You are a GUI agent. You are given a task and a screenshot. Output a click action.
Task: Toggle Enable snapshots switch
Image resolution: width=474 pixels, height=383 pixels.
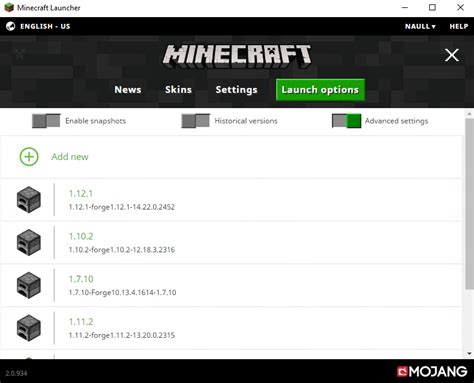click(46, 121)
